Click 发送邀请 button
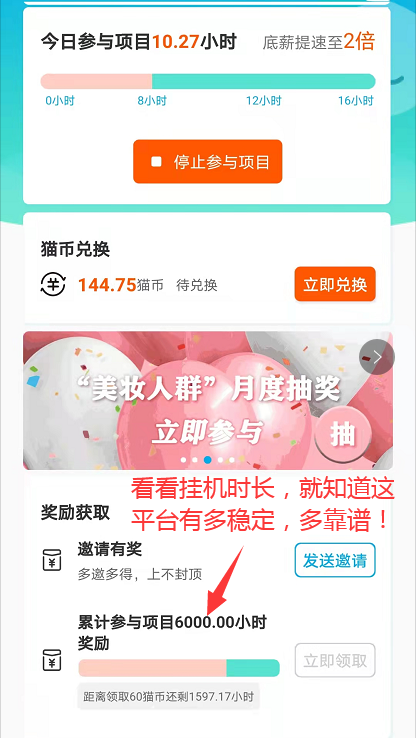The width and height of the screenshot is (416, 738). pyautogui.click(x=335, y=560)
